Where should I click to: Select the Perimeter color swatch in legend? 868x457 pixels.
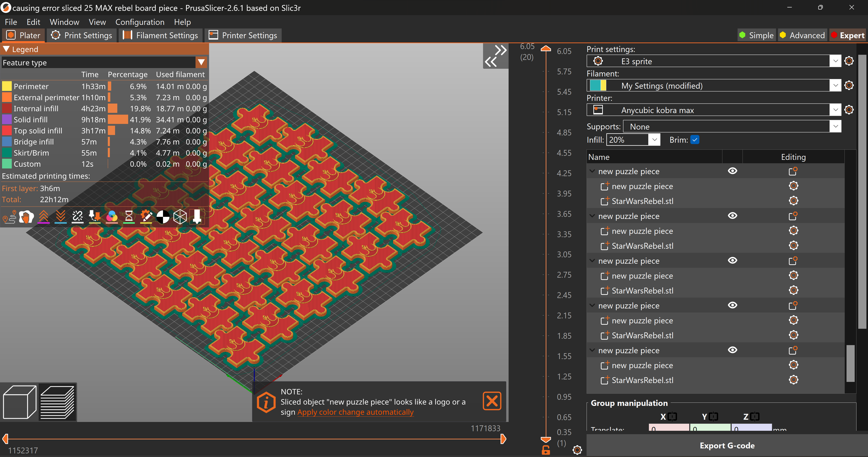(x=6, y=86)
